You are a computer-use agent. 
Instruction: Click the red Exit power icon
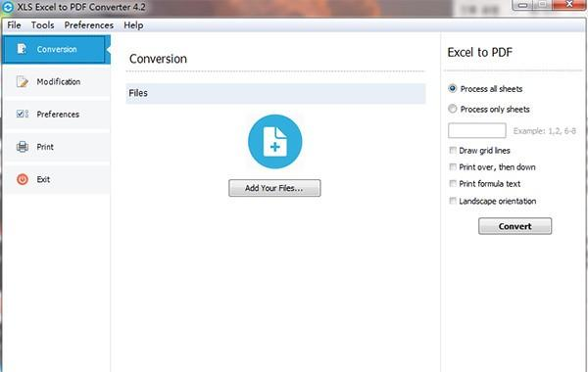[23, 179]
